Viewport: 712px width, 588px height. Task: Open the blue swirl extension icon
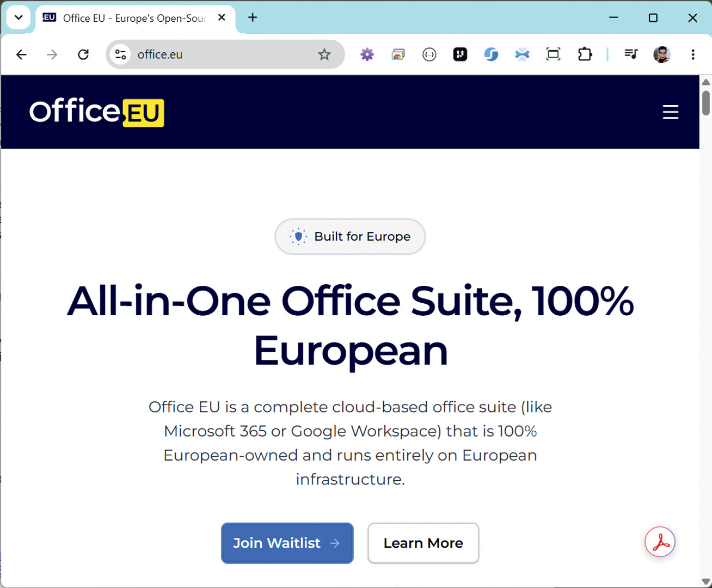(x=491, y=54)
